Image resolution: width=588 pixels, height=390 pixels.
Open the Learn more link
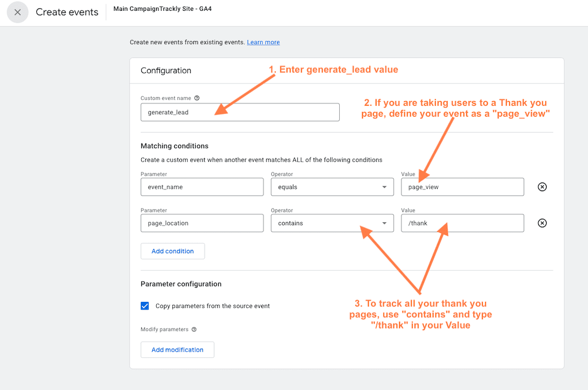tap(263, 42)
